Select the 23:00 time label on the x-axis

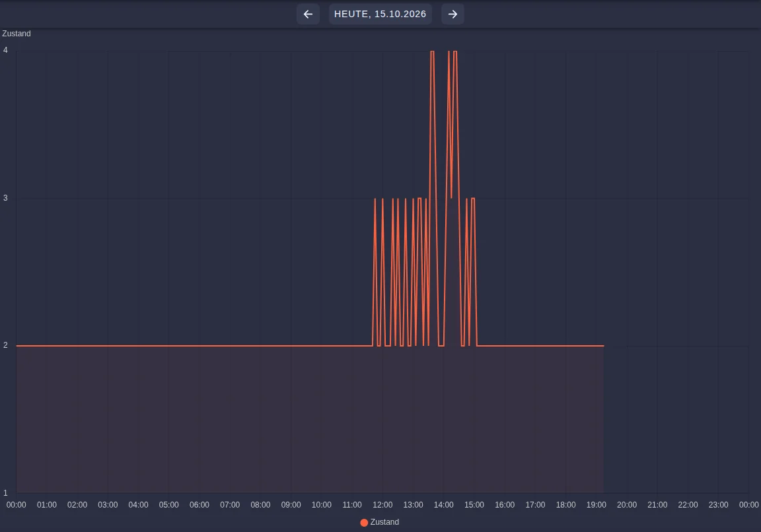pyautogui.click(x=719, y=505)
